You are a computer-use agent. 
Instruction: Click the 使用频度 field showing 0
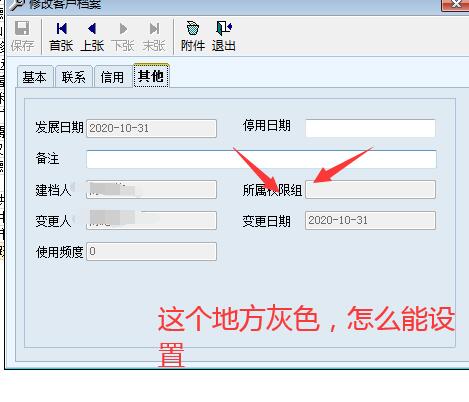(151, 251)
